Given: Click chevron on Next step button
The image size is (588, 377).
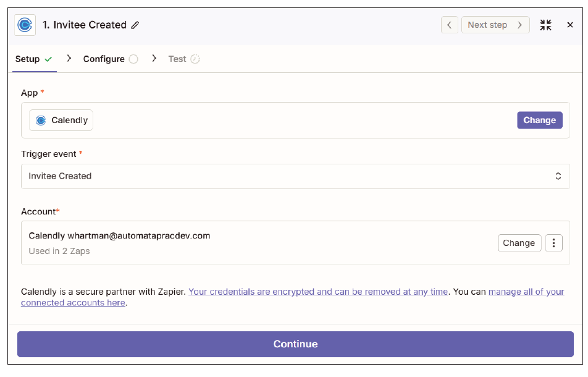Looking at the screenshot, I should (x=520, y=25).
